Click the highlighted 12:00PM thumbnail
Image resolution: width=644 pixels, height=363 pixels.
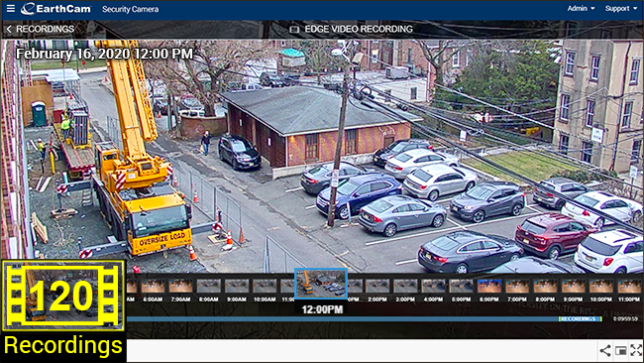pos(321,284)
